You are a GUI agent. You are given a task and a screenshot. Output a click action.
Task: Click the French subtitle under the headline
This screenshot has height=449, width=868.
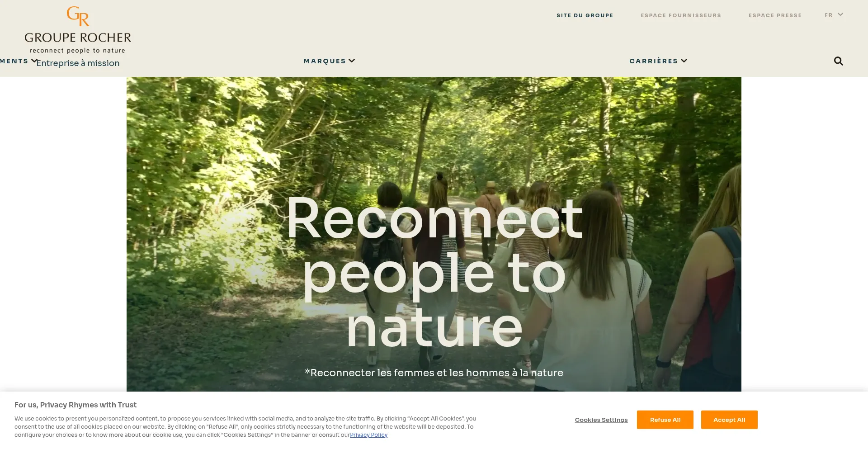434,373
